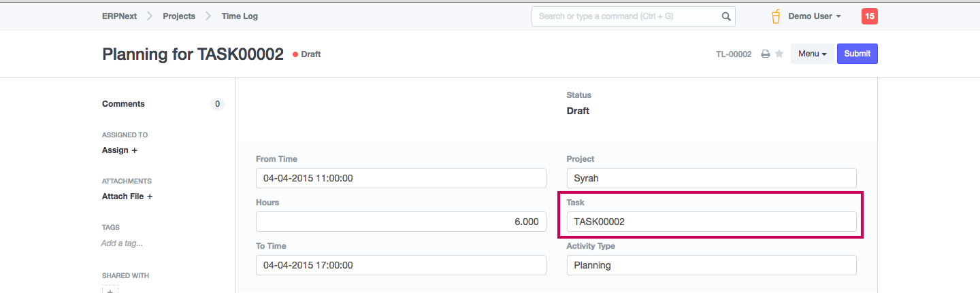
Task: Click the print icon beside TL-00002
Action: (x=765, y=54)
